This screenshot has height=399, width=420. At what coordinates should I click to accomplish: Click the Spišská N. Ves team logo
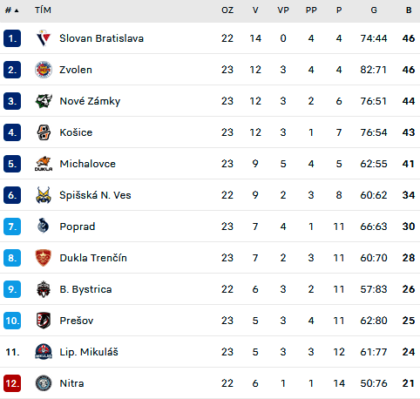[43, 195]
